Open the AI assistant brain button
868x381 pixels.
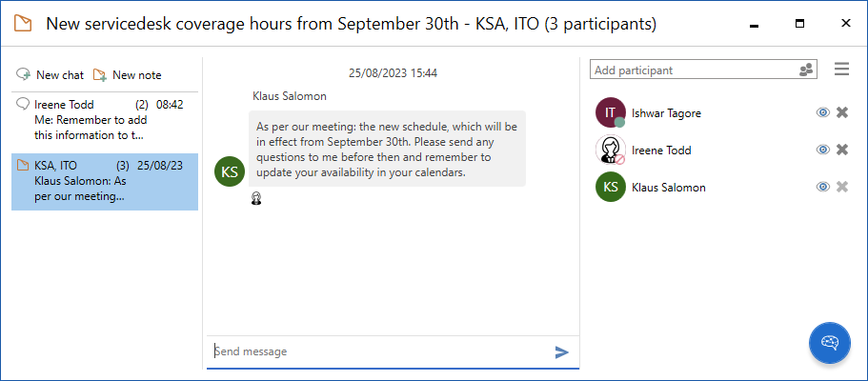point(829,343)
